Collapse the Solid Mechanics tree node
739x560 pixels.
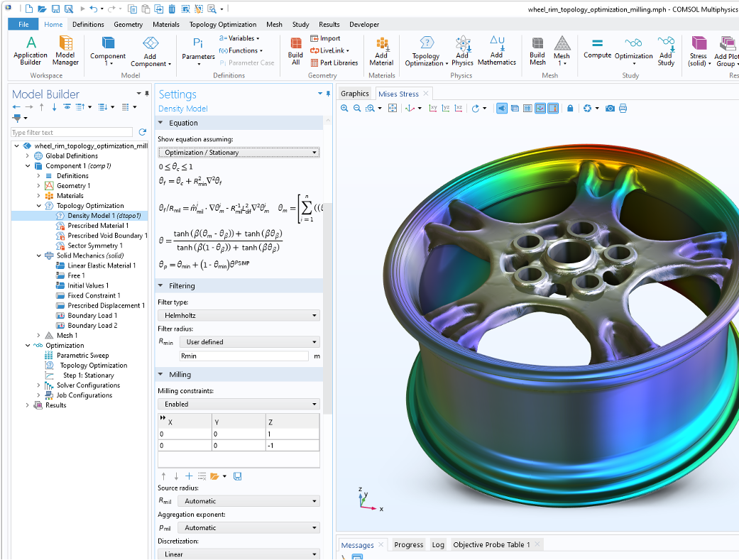[x=38, y=256]
